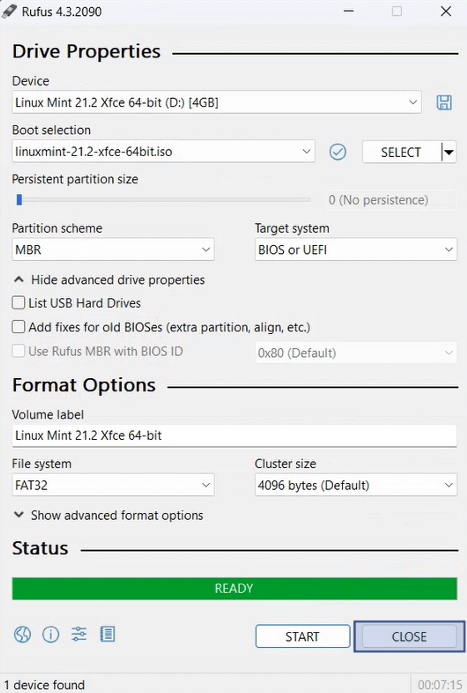
Task: Open the language globe icon
Action: click(22, 635)
